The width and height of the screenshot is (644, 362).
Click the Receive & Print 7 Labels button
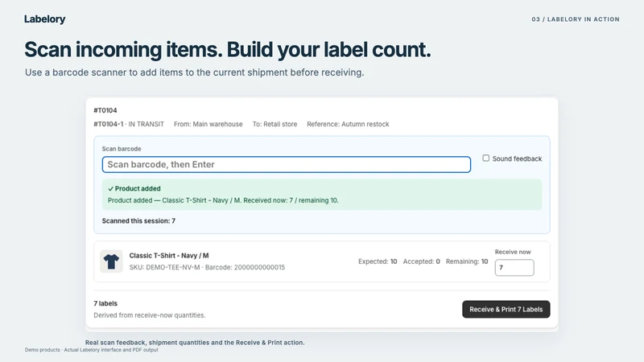(x=506, y=310)
